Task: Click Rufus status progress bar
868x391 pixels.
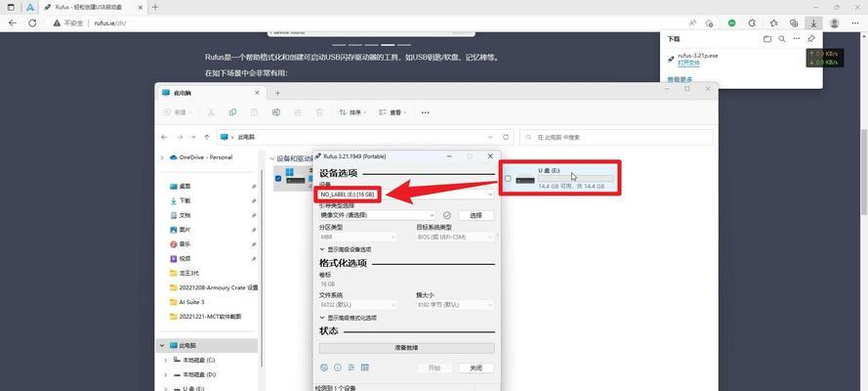Action: 406,348
